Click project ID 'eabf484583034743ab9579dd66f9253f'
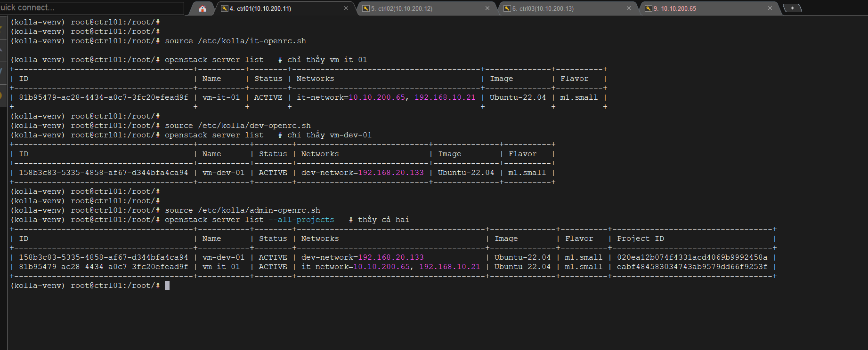Screen dimensions: 868x350 coord(692,267)
